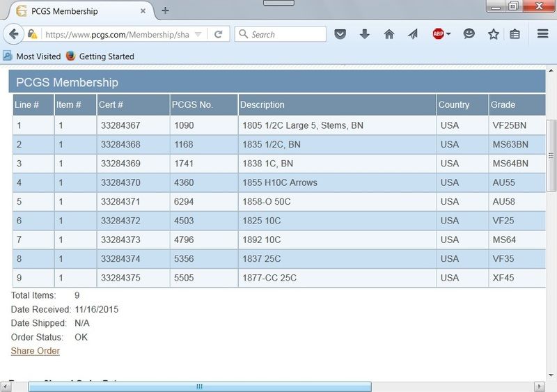Click the Country column header
This screenshot has width=557, height=392.
tap(462, 104)
